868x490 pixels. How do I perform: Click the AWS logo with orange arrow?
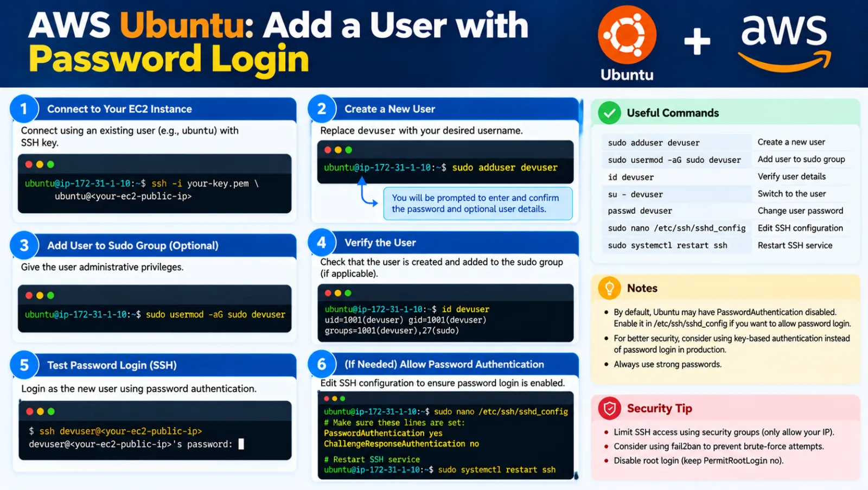784,43
